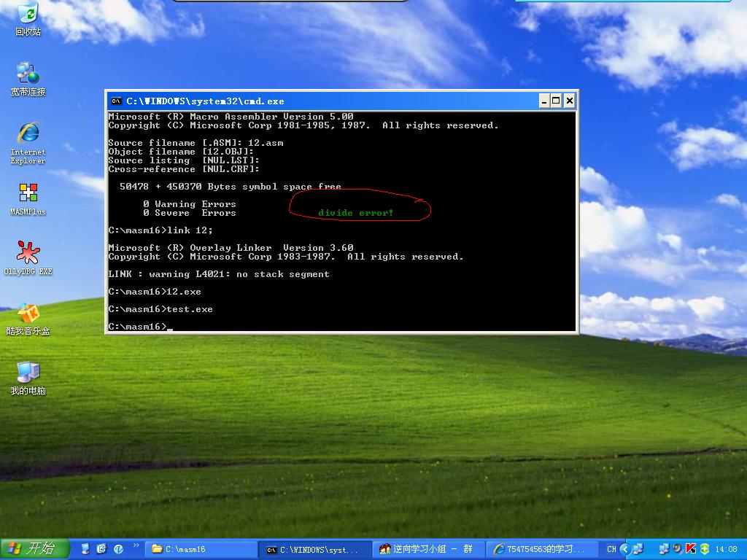Click the third quick launch icon
747x560 pixels.
click(118, 549)
